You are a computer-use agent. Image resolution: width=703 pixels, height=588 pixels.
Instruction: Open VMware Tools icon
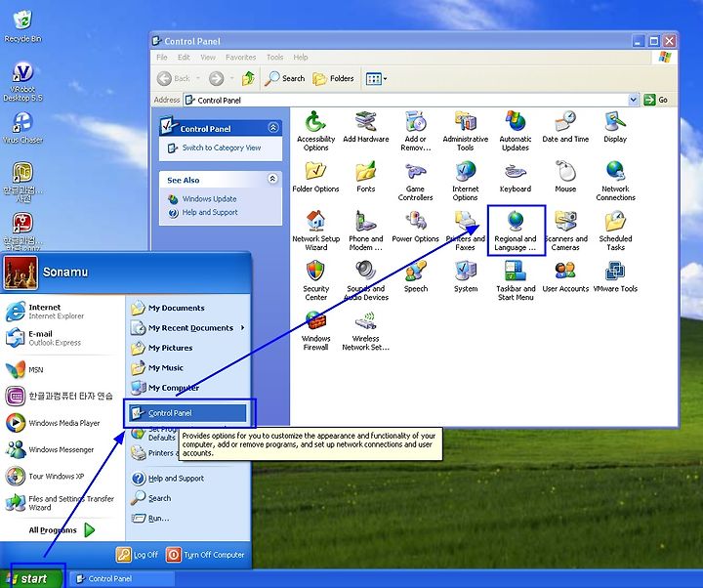coord(615,276)
